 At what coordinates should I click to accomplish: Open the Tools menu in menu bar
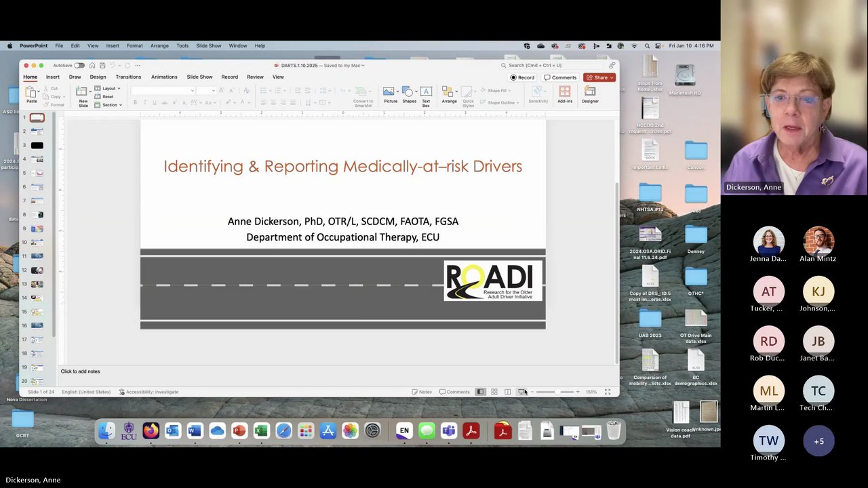pyautogui.click(x=182, y=45)
